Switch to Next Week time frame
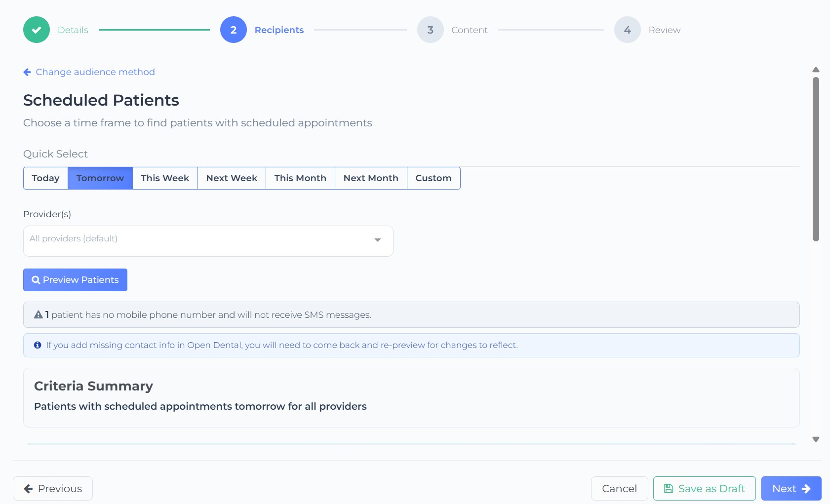The image size is (830, 504). coord(232,178)
